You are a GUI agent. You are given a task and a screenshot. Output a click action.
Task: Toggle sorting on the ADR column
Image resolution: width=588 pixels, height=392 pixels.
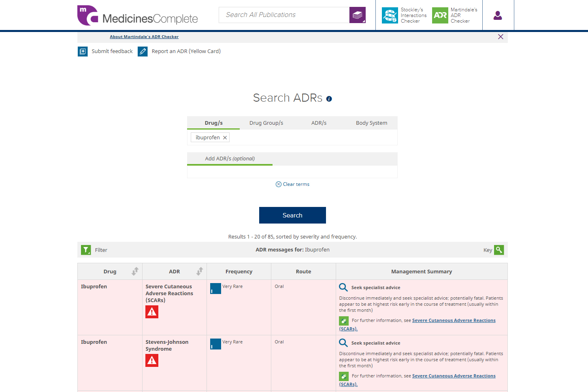click(x=199, y=271)
